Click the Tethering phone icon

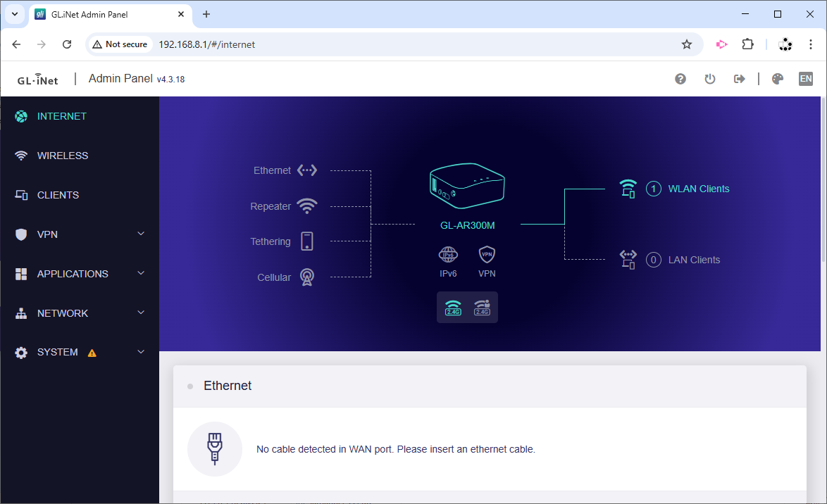(x=306, y=241)
